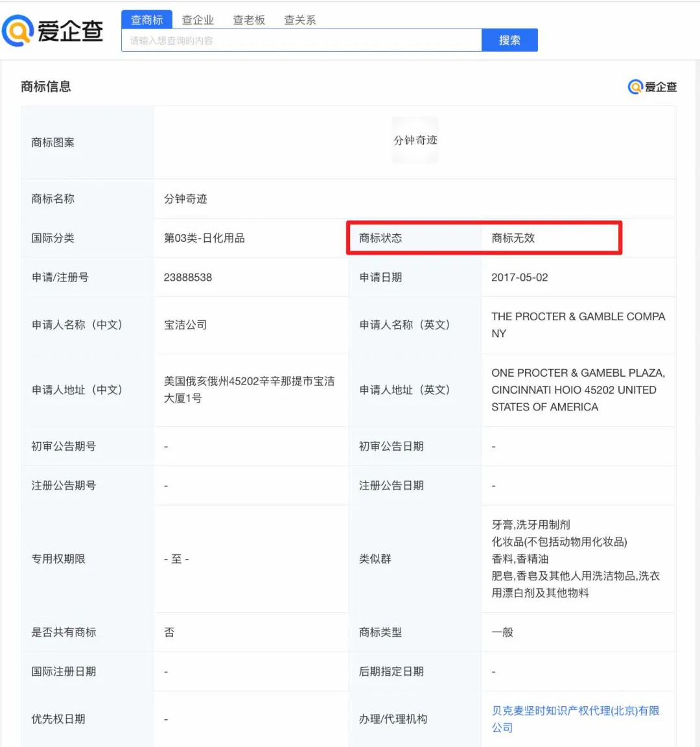The width and height of the screenshot is (700, 747).
Task: Click the trademark name value 分钟奇迹
Action: coord(185,198)
